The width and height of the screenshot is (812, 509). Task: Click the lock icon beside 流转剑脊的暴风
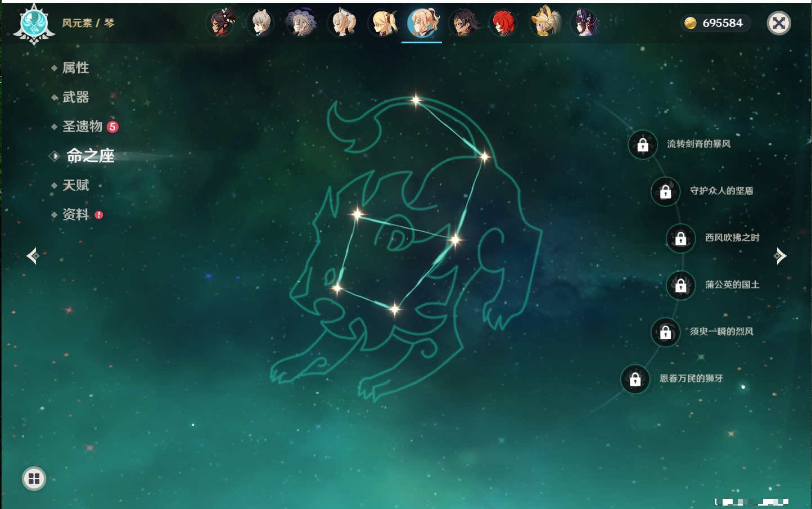[643, 145]
